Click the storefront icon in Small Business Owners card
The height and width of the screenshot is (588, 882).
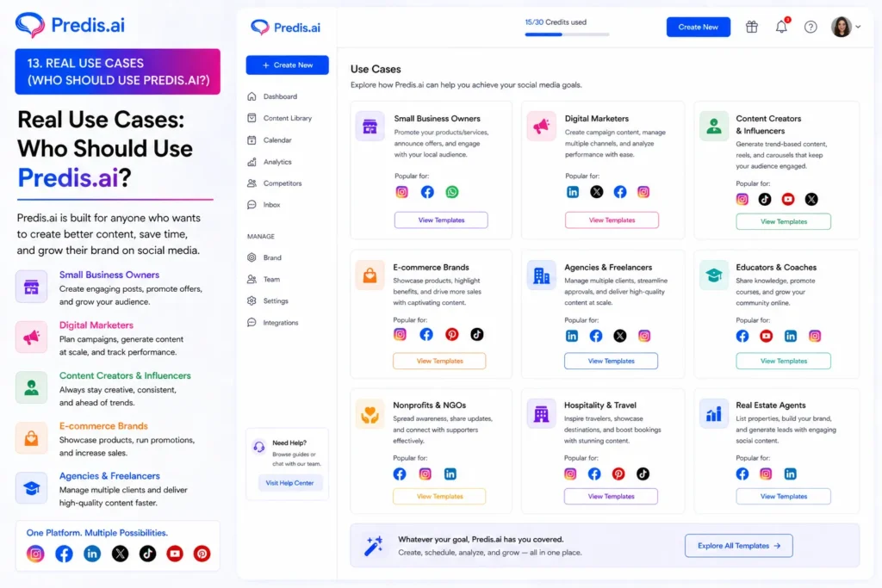[x=370, y=126]
